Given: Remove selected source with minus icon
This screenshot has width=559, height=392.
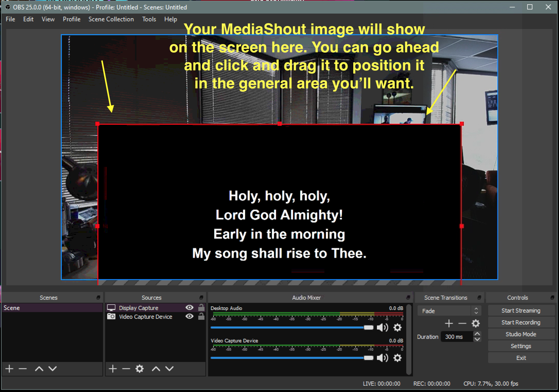Looking at the screenshot, I should pos(126,369).
